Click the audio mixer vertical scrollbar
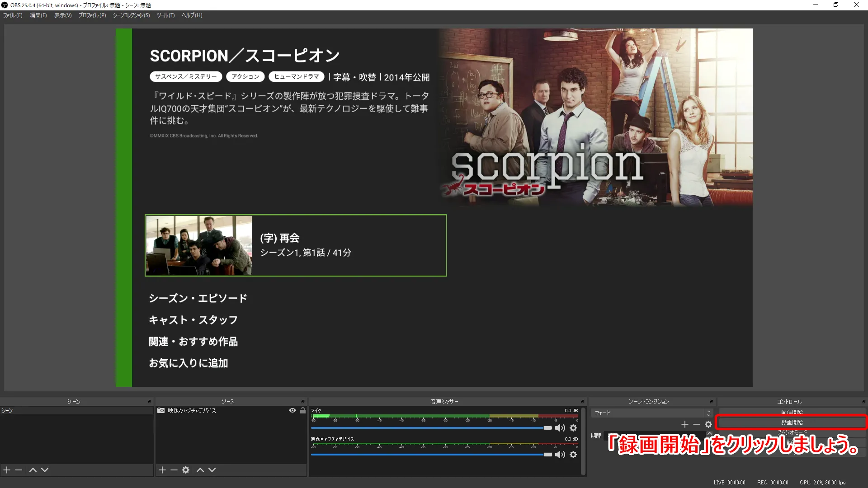 (583, 441)
